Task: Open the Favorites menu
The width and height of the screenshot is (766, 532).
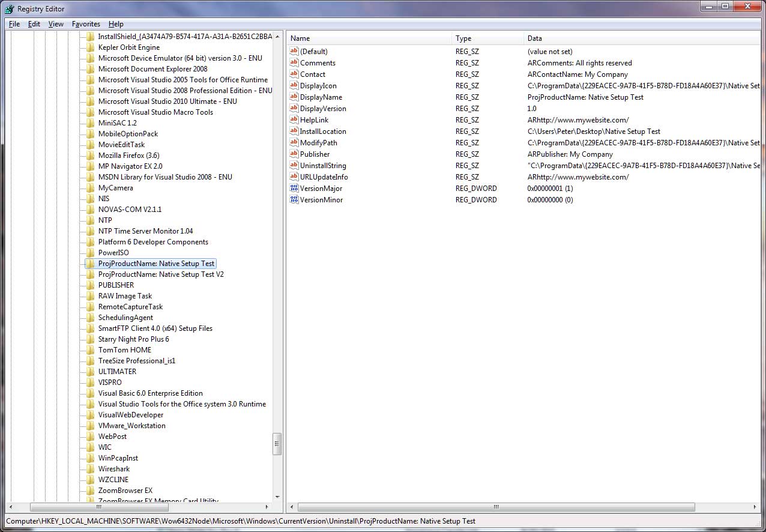Action: coord(86,24)
